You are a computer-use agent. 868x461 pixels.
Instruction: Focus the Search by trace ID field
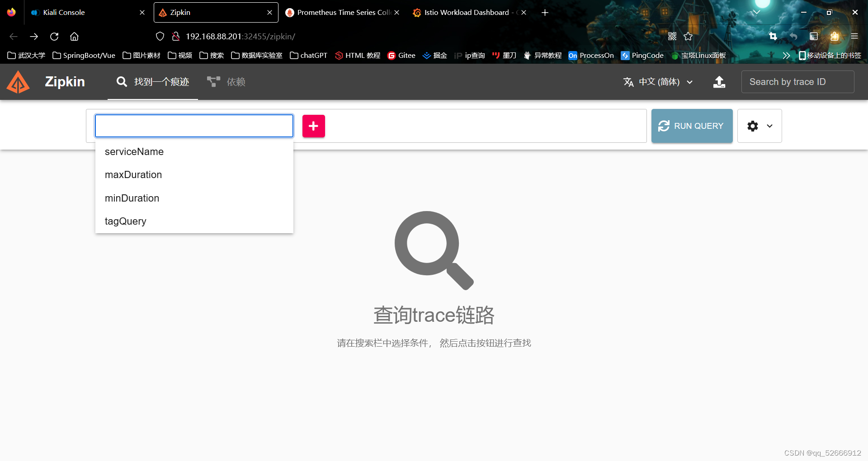(x=797, y=82)
